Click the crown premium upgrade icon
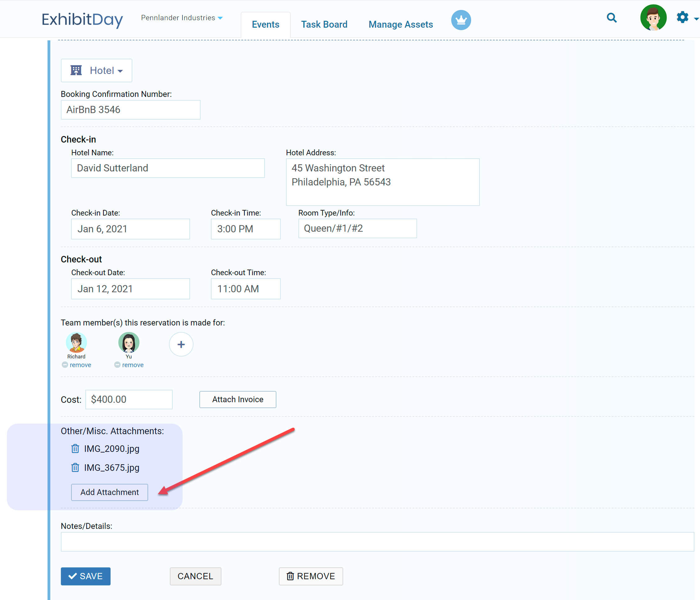 pyautogui.click(x=461, y=20)
